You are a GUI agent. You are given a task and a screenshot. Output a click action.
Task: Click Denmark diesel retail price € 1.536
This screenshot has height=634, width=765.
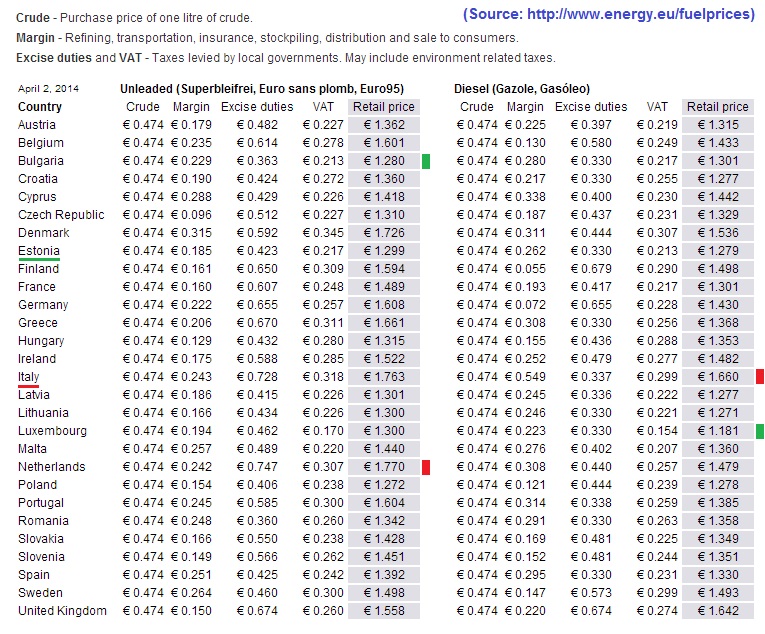tap(718, 233)
